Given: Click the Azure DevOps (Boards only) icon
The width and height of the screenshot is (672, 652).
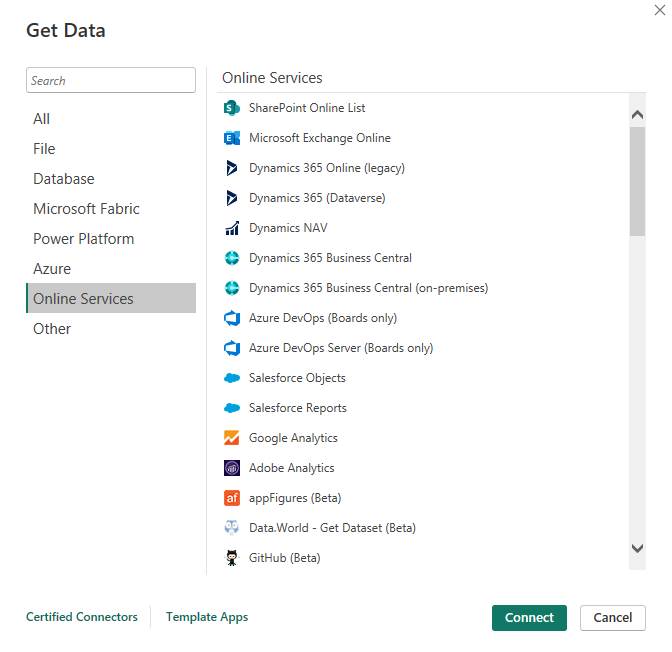Looking at the screenshot, I should [232, 318].
